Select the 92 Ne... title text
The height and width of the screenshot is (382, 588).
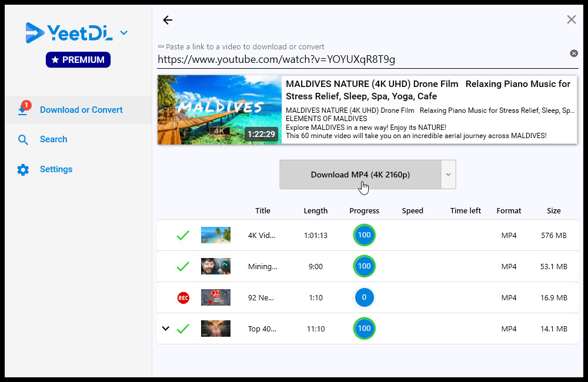pyautogui.click(x=260, y=297)
